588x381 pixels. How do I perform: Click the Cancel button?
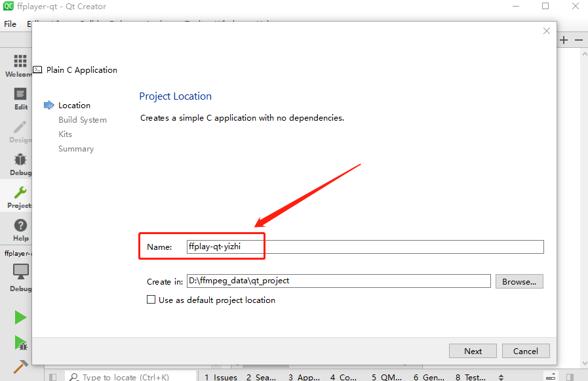[x=526, y=351]
